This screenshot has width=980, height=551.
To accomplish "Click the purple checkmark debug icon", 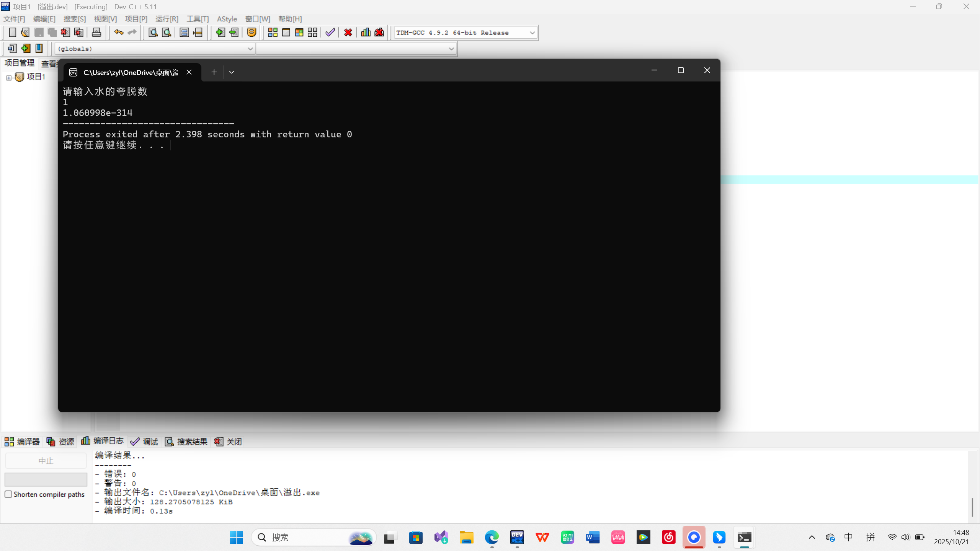I will [330, 33].
